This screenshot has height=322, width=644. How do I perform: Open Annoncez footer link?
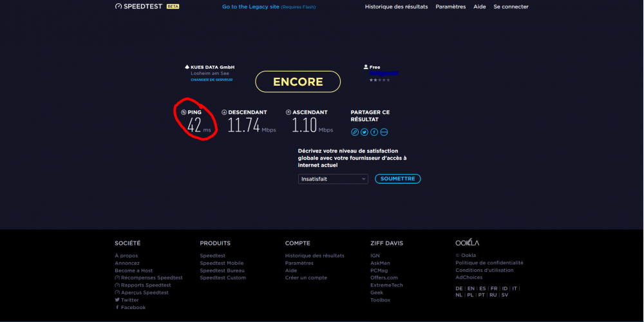(128, 263)
